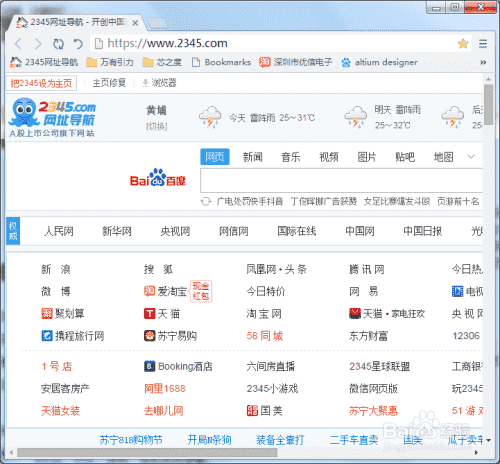This screenshot has height=464, width=500.
Task: Open the 万有引力 bookmark folder
Action: click(x=110, y=62)
